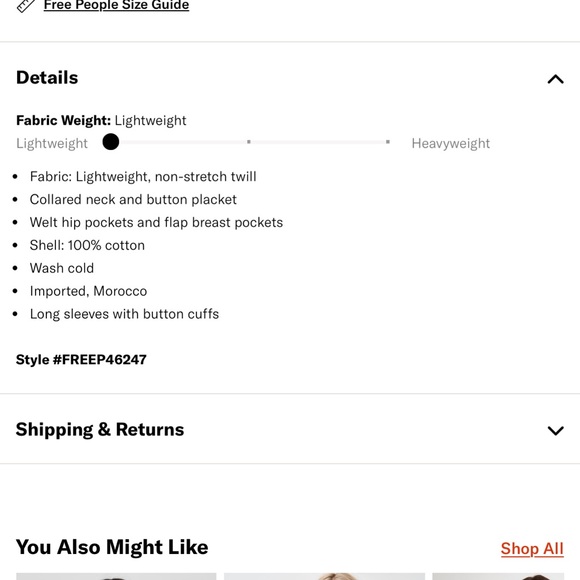Open the third recommended product thumbnail
580x580 pixels.
498,576
